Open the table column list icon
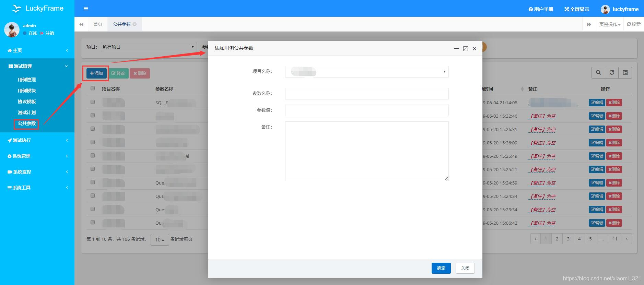Screen dimensions: 644x285 625,72
